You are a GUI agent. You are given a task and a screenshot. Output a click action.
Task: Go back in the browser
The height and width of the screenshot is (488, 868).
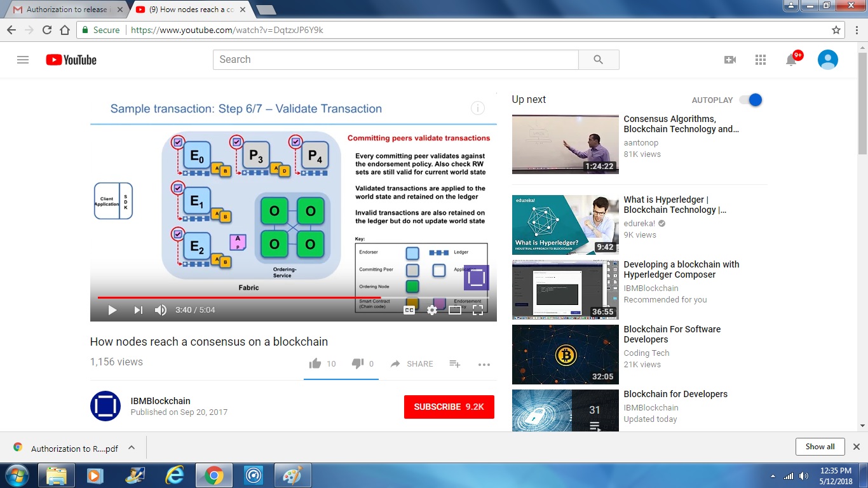click(11, 30)
